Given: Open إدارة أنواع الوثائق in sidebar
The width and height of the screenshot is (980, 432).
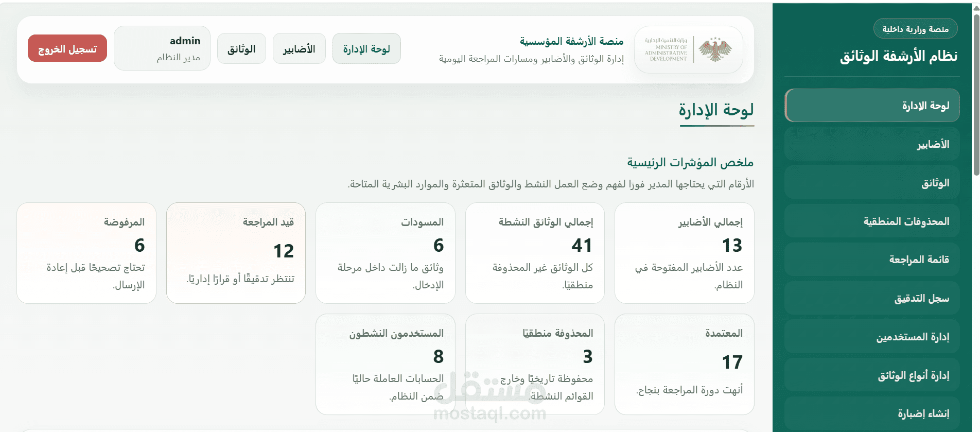Looking at the screenshot, I should 872,375.
